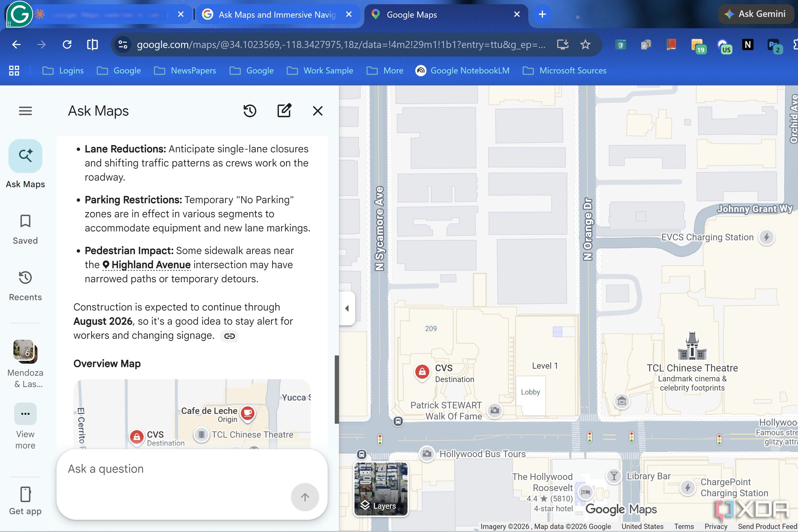Open the NewsPapers bookmark folder

[185, 71]
